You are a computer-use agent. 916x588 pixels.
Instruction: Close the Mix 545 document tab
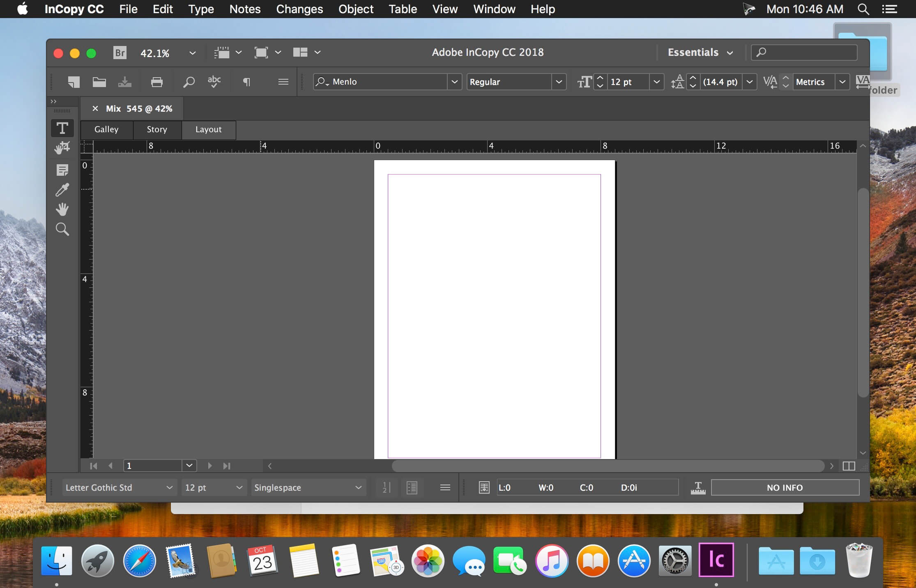[x=95, y=108]
